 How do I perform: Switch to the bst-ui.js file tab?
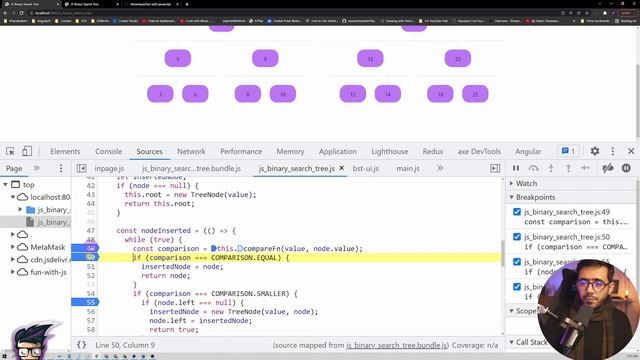pos(366,168)
